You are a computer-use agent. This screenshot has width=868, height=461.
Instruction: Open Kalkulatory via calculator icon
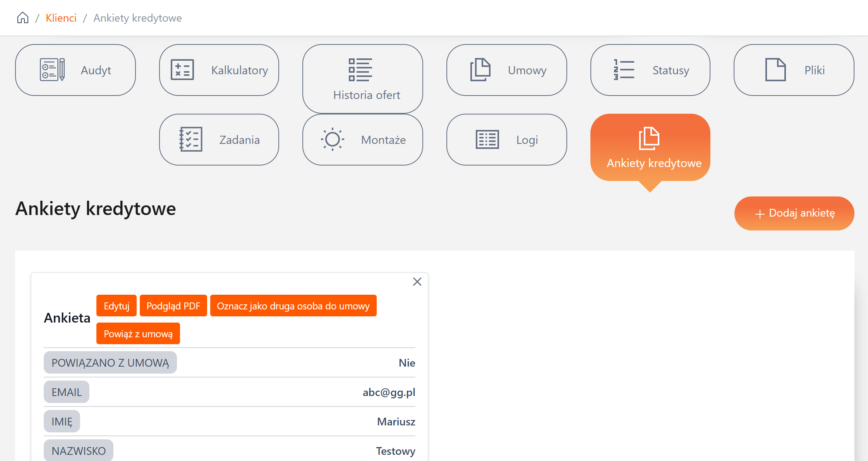click(x=182, y=70)
